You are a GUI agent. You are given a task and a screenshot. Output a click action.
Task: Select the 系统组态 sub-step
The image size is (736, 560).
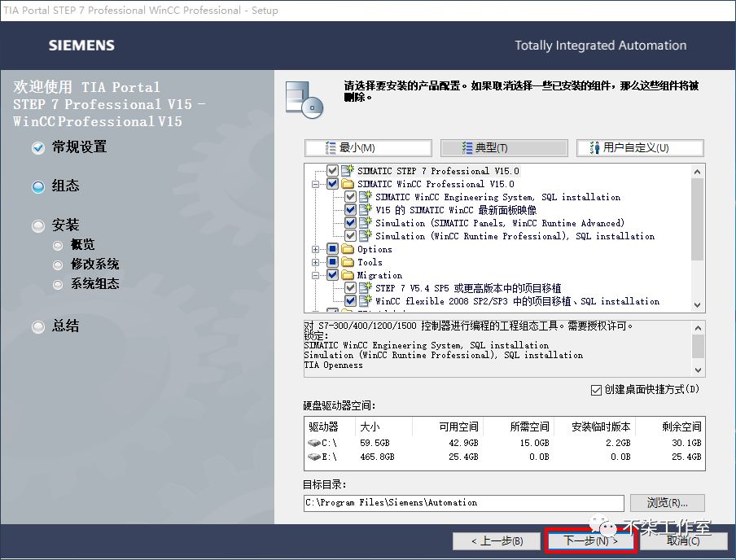coord(86,284)
